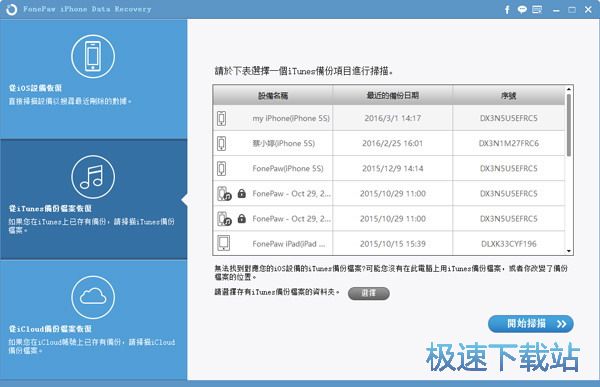Click serial number DLXK33CYF196

tap(509, 244)
